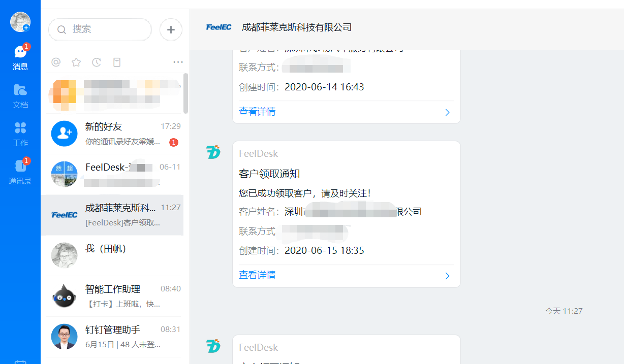Click FeelDesk avatar on the bottom card
Viewport: 624px width, 364px height.
(213, 346)
